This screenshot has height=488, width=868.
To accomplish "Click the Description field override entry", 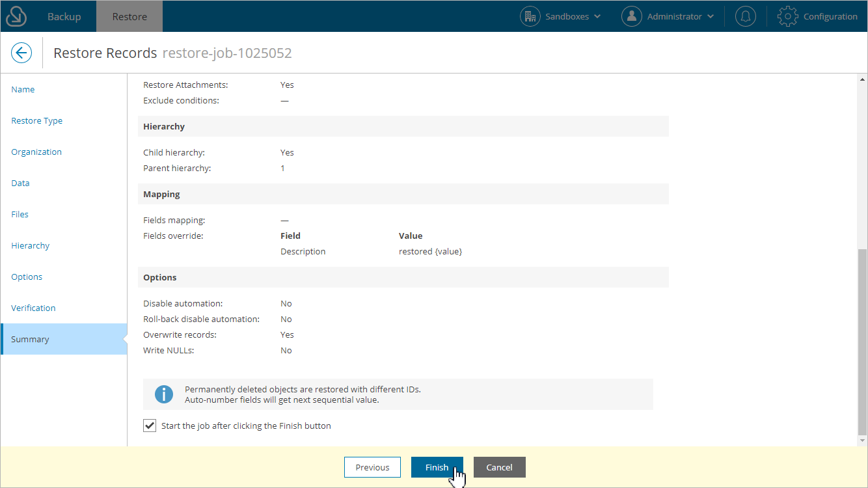I will click(x=303, y=251).
